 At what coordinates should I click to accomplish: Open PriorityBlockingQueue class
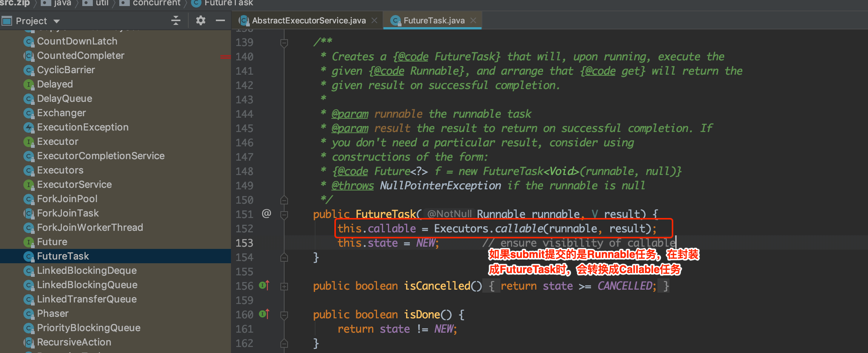point(89,328)
